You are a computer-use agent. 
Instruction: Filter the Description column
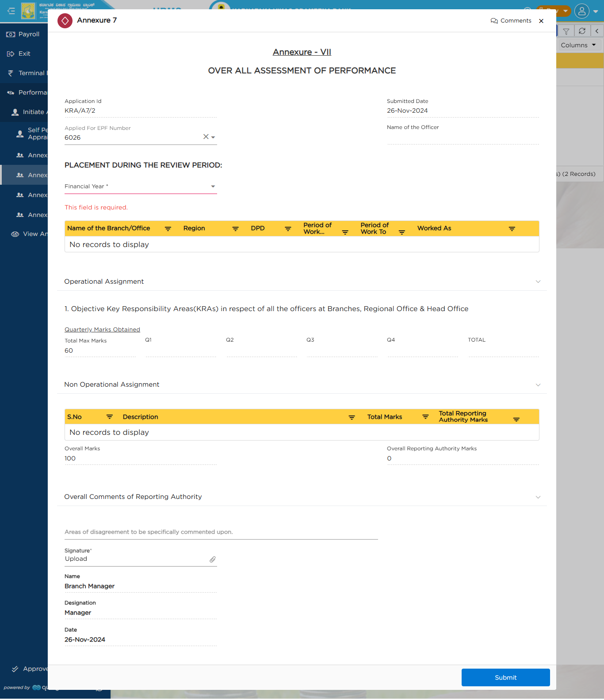[x=352, y=417]
